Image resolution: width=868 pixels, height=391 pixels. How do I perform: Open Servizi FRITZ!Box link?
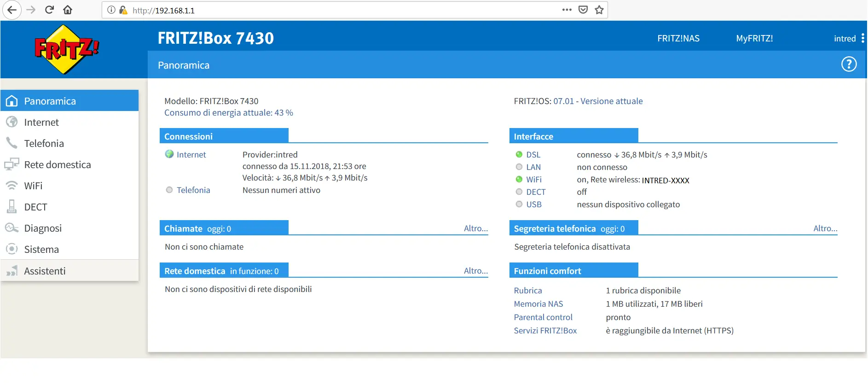(x=545, y=331)
